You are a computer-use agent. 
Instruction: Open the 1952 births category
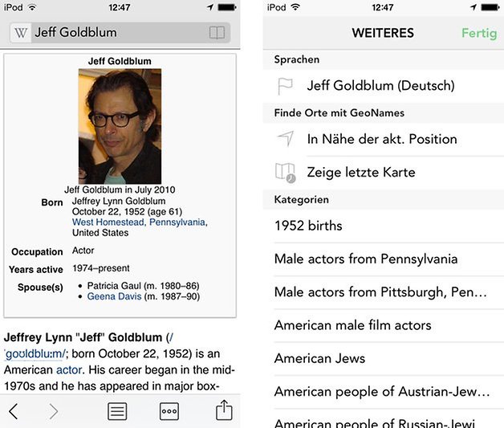[x=384, y=226]
